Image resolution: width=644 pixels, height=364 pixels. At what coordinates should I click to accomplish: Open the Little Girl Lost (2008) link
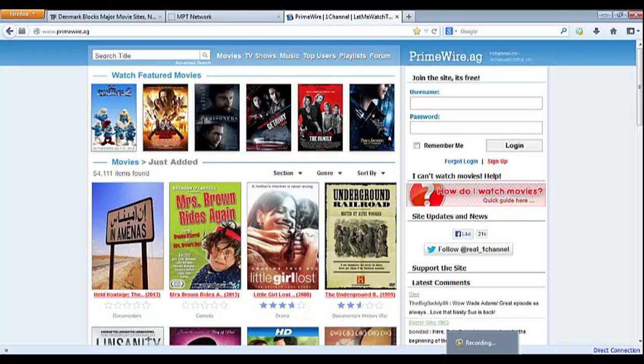tap(282, 295)
